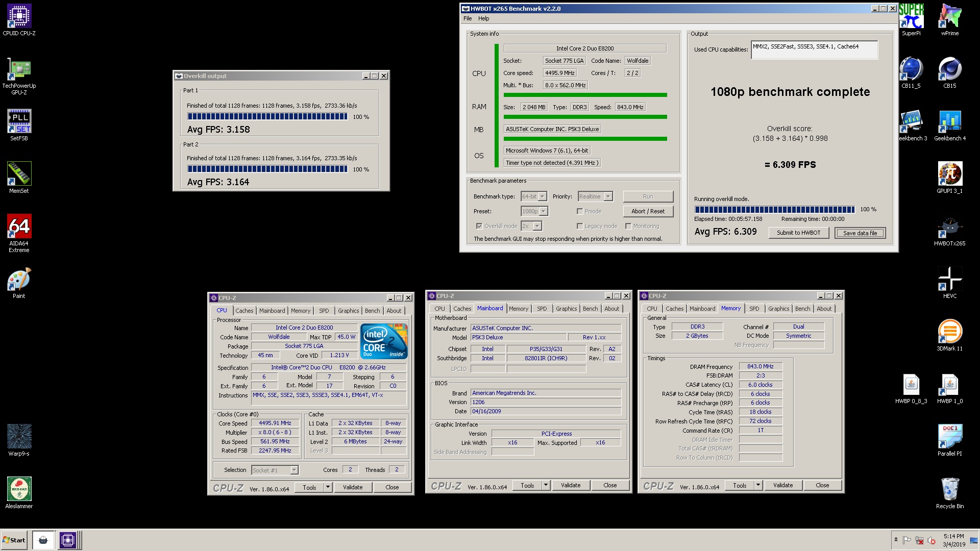The width and height of the screenshot is (980, 551).
Task: Open Tools dropdown arrow in CPU tab window
Action: [328, 487]
